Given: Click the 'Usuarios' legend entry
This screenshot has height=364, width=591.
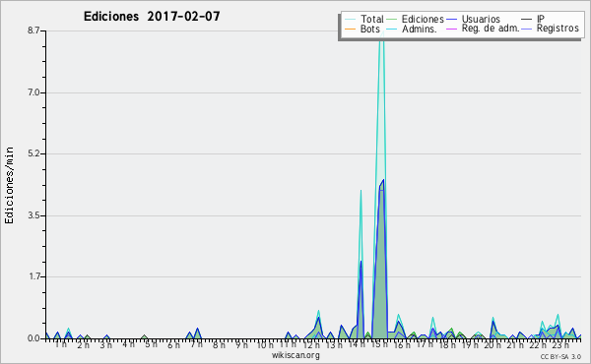Looking at the screenshot, I should coord(481,19).
